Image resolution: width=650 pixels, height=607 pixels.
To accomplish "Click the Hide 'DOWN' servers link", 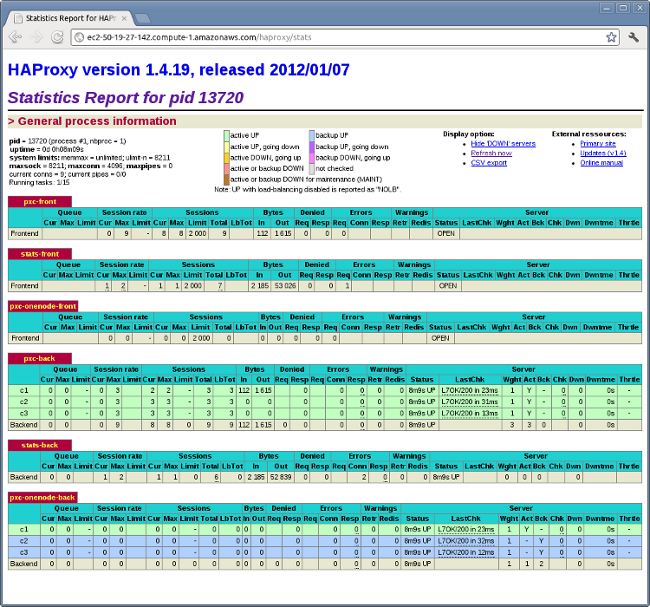I will click(503, 143).
